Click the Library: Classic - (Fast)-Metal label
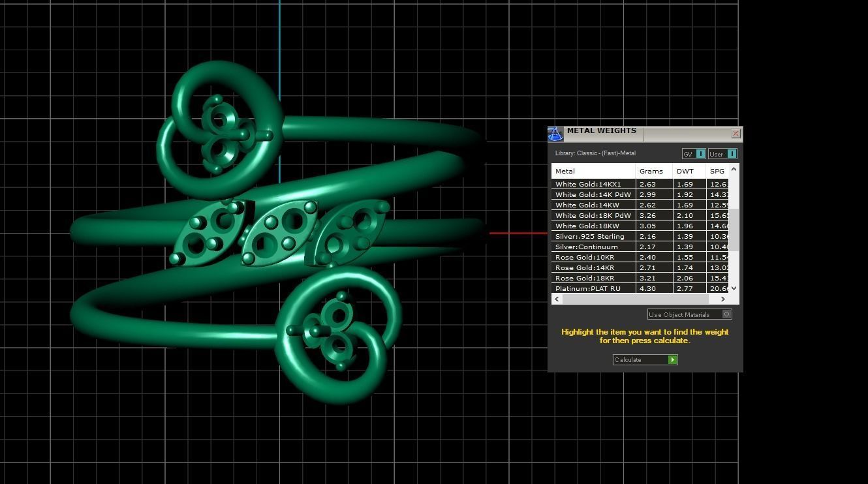Image resolution: width=868 pixels, height=484 pixels. (595, 153)
